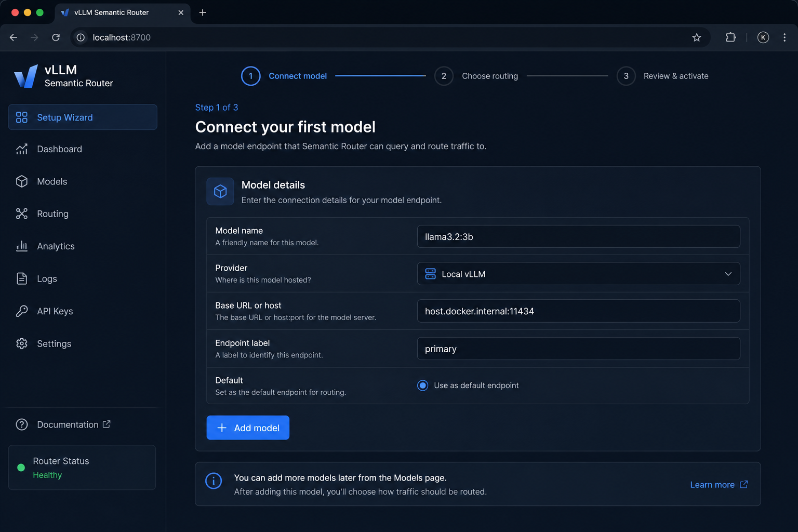
Task: Focus the Base URL or host field
Action: click(x=578, y=311)
